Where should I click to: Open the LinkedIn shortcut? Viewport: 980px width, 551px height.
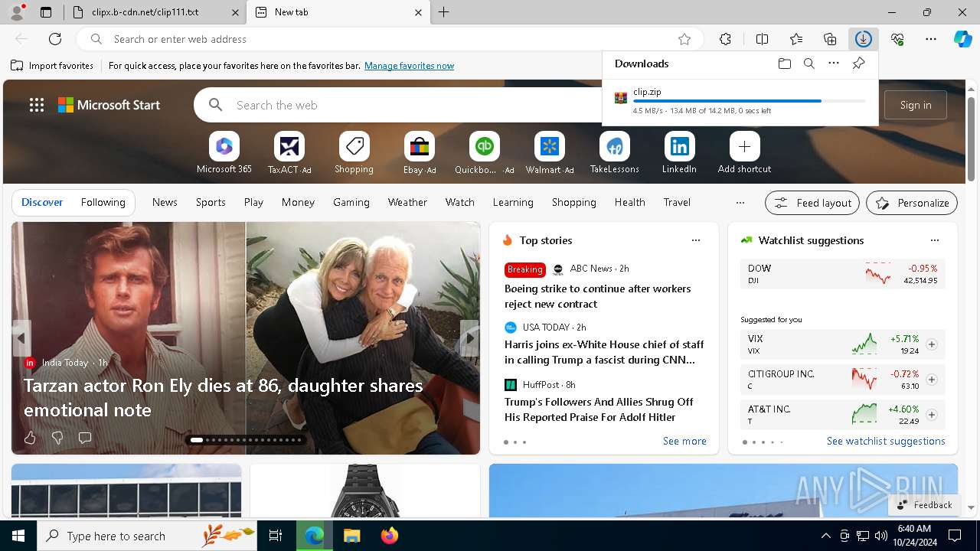[679, 153]
